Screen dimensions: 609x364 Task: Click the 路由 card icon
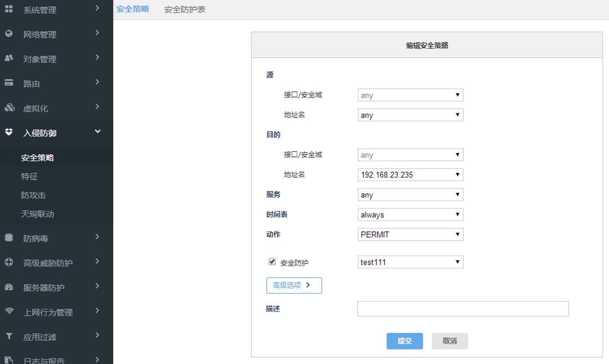coord(9,83)
